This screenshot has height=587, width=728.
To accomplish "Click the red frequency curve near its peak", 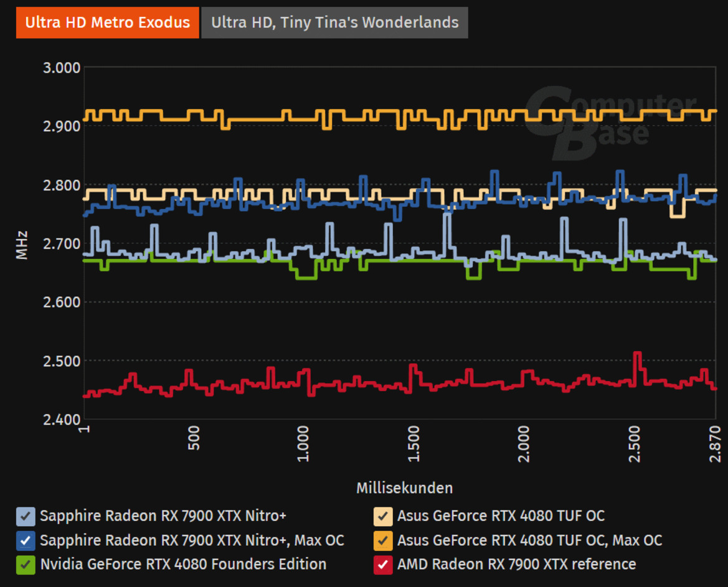I will pos(636,356).
